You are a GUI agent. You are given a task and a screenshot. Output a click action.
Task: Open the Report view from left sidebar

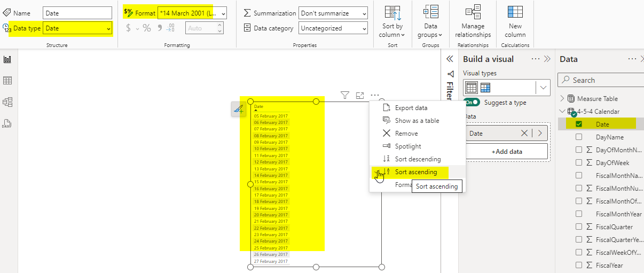pos(7,59)
